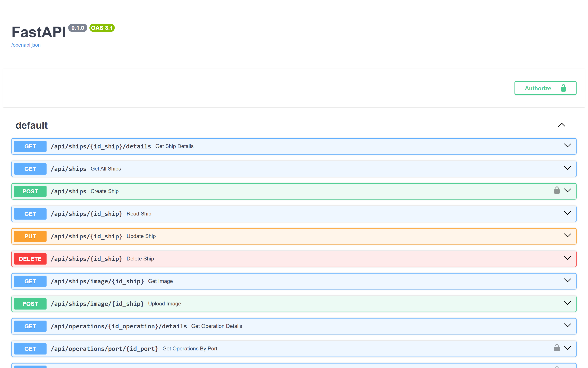Click the GET badge for Get Image
This screenshot has height=368, width=588.
click(x=30, y=281)
